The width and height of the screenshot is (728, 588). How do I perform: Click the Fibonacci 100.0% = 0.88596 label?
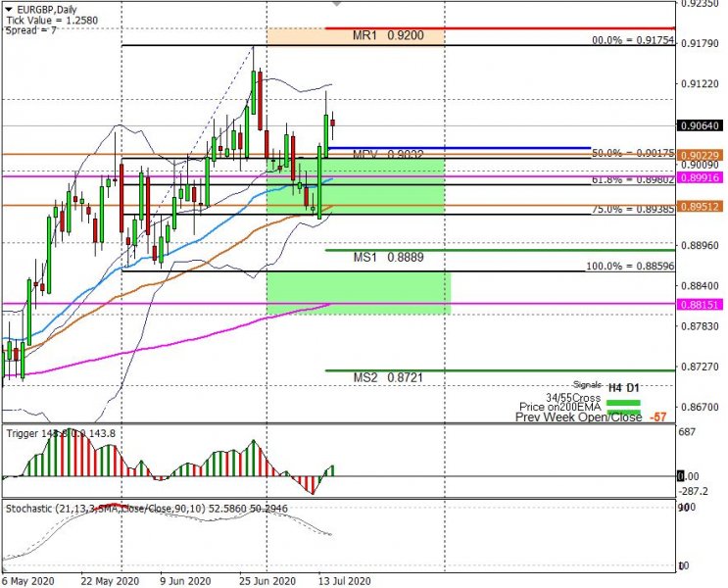(x=630, y=266)
